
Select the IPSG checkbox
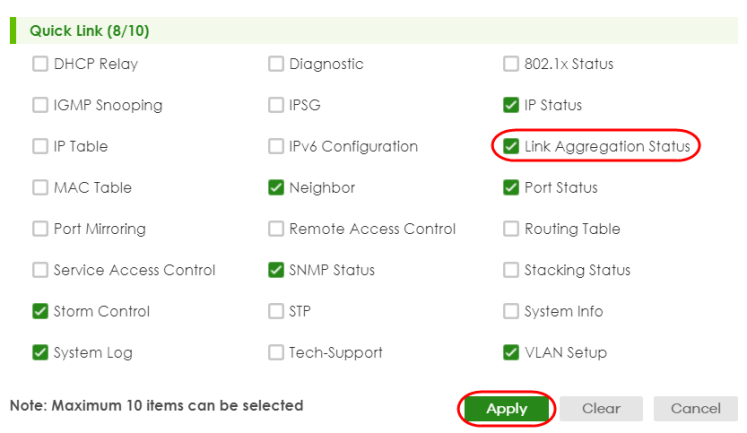(x=276, y=105)
